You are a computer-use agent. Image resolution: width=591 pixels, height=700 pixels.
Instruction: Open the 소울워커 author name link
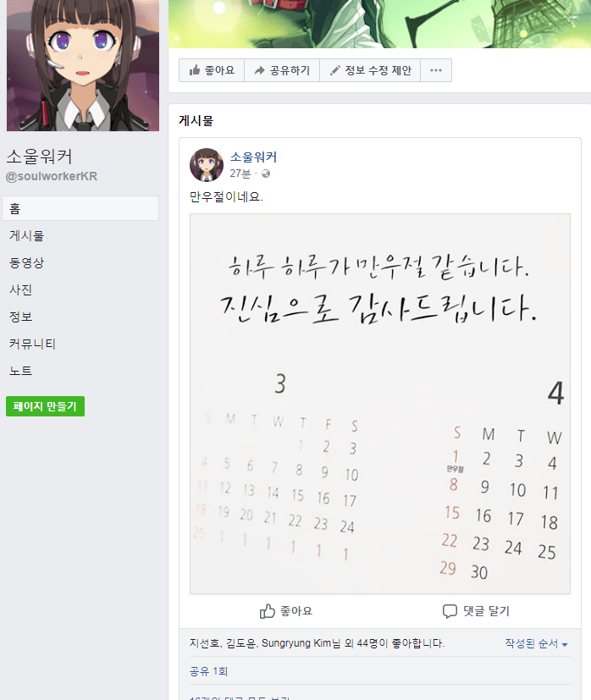(x=253, y=157)
